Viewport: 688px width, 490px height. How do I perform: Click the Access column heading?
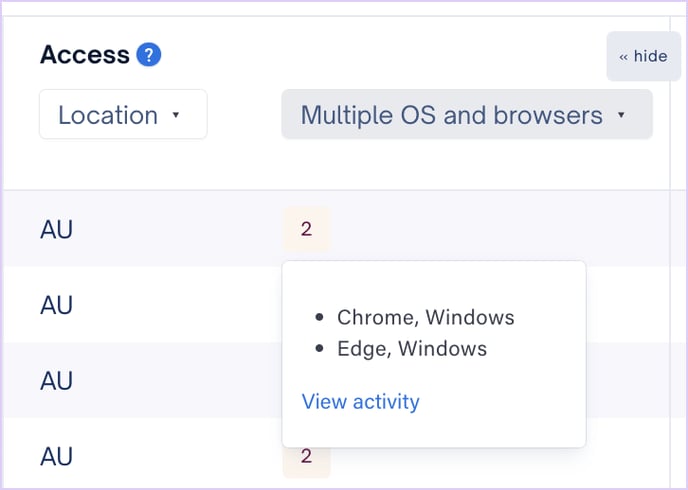85,55
